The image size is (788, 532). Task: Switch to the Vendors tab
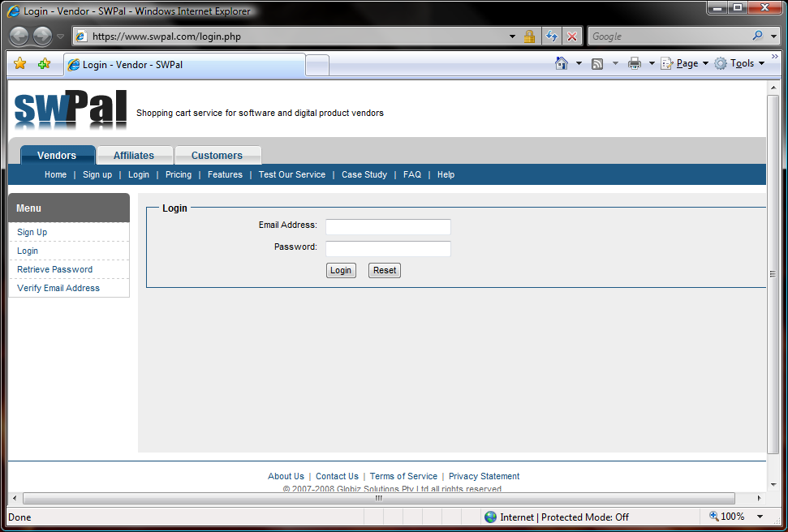(57, 155)
